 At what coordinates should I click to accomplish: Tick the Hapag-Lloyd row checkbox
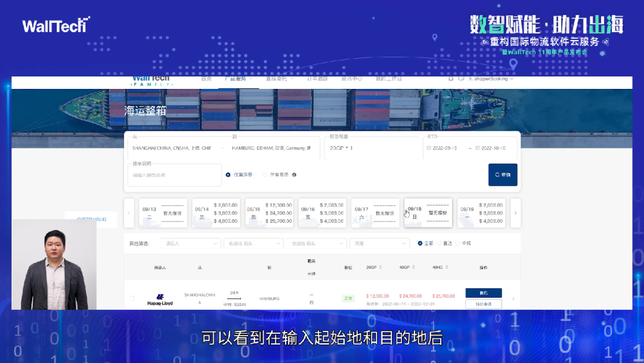point(132,299)
